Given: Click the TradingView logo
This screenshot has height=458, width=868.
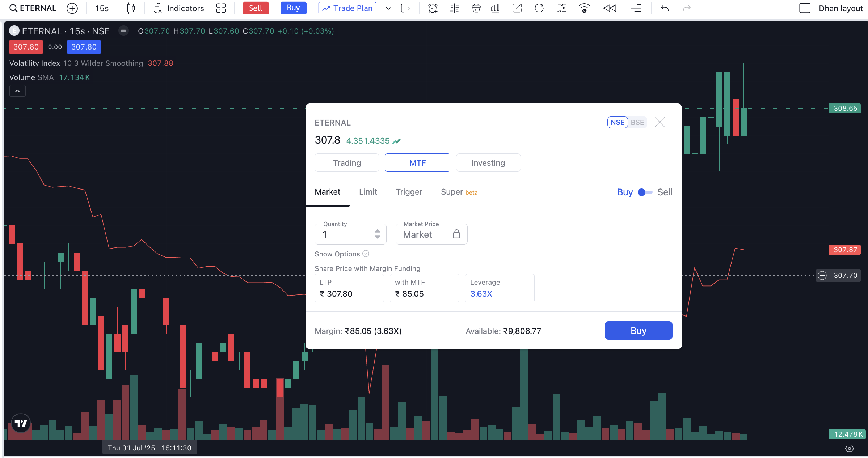Looking at the screenshot, I should pos(21,423).
